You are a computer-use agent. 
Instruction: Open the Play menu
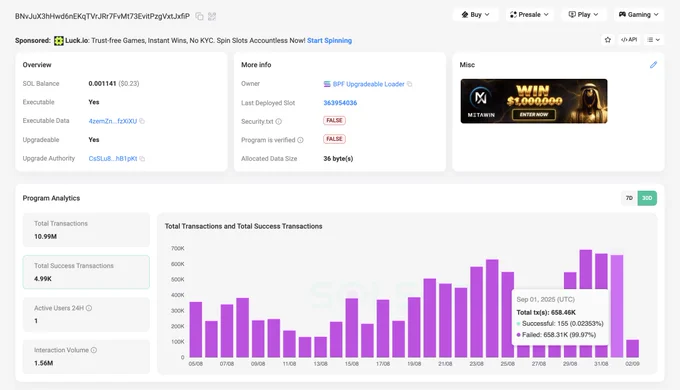pos(583,15)
